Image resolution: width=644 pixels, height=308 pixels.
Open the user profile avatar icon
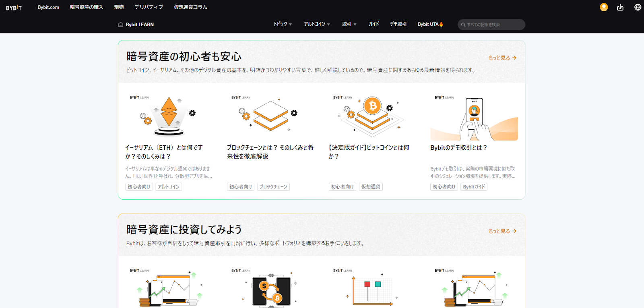(x=604, y=7)
